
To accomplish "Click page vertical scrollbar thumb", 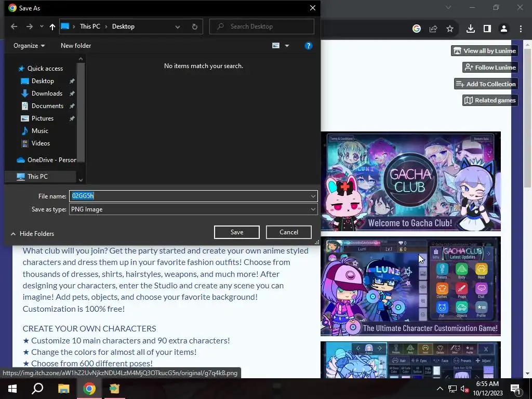I will (527, 118).
